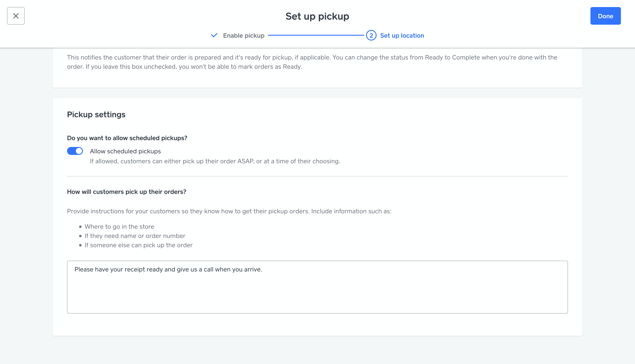Click 'If they need name or order number'

point(135,236)
